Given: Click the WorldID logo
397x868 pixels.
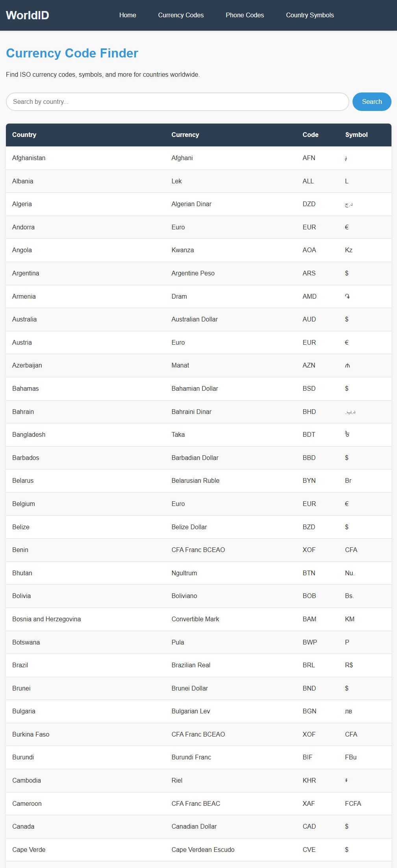Looking at the screenshot, I should (28, 15).
